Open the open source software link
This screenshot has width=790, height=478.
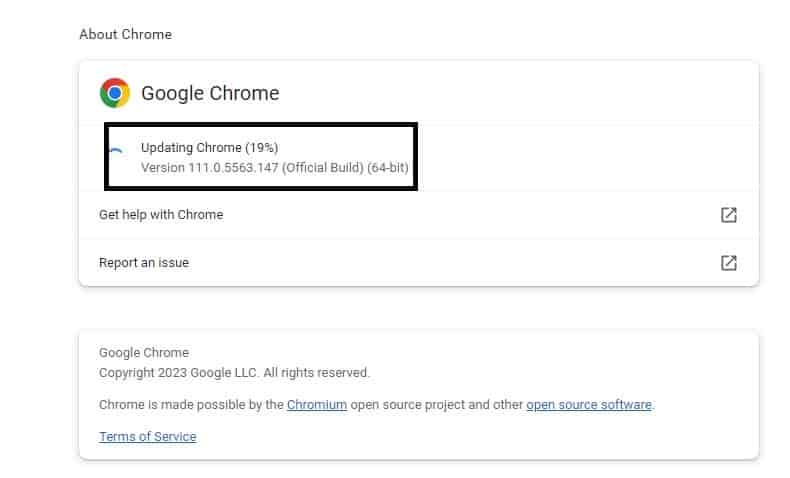tap(589, 404)
